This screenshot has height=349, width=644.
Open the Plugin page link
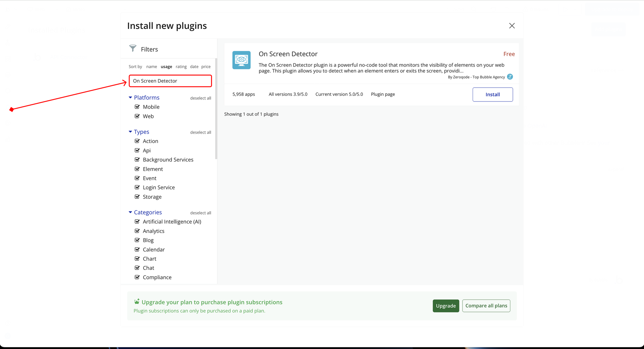[383, 94]
